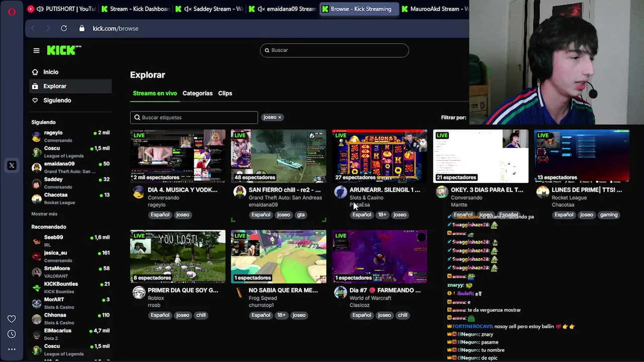Click the Buscar etiquetas tag search field
The image size is (644, 362).
point(194,118)
